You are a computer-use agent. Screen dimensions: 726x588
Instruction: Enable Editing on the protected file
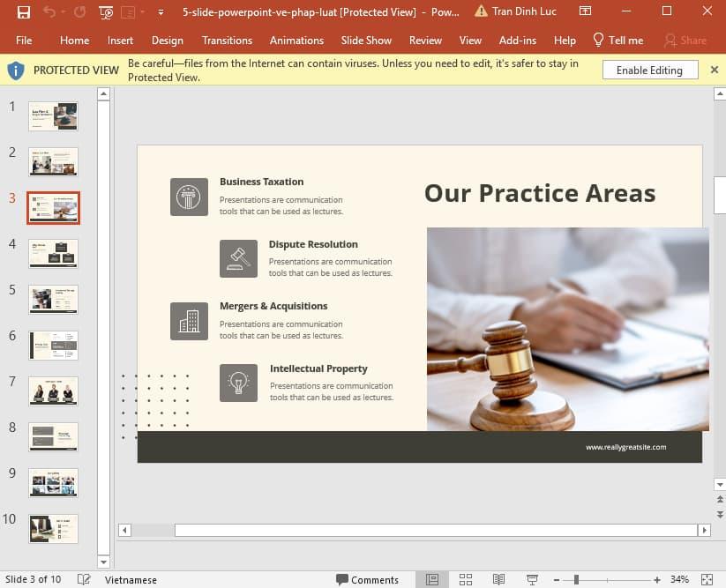tap(650, 70)
